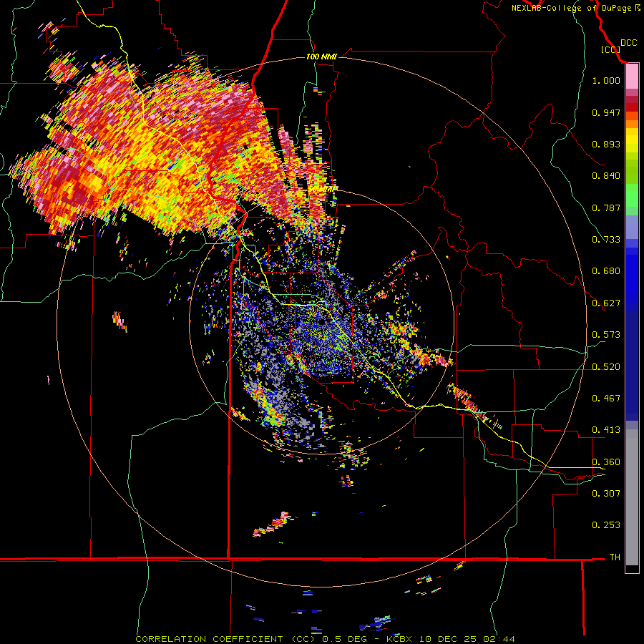Select the 0.307 legend value
644x644 pixels.
(606, 494)
